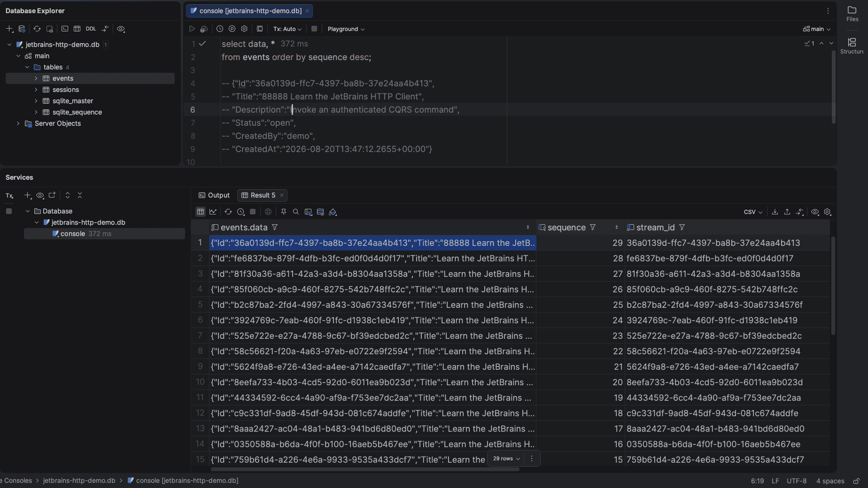Click the New (plus) icon in Database Explorer
This screenshot has width=868, height=488.
[9, 29]
